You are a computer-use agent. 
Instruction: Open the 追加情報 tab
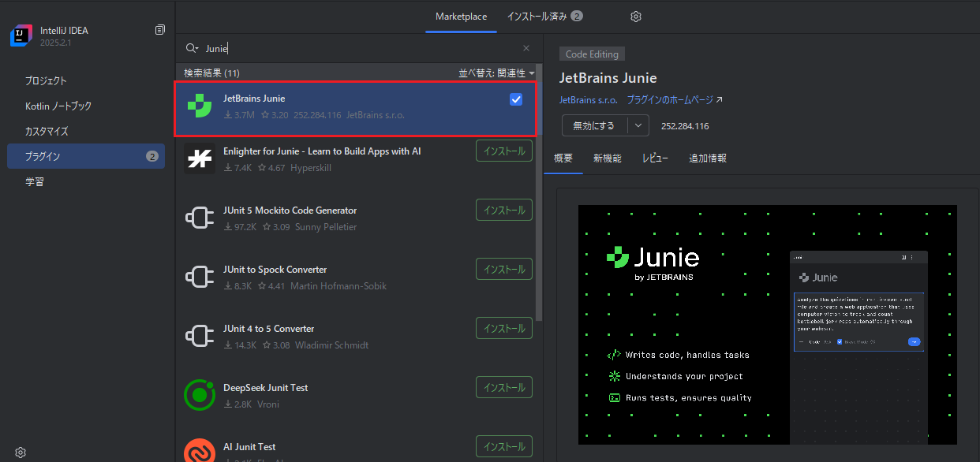tap(708, 158)
